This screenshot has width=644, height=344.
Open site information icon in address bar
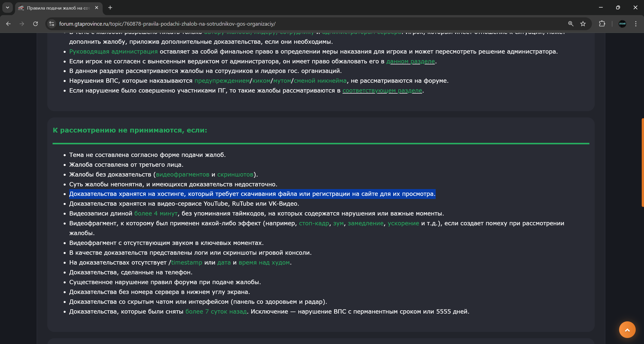coord(52,24)
